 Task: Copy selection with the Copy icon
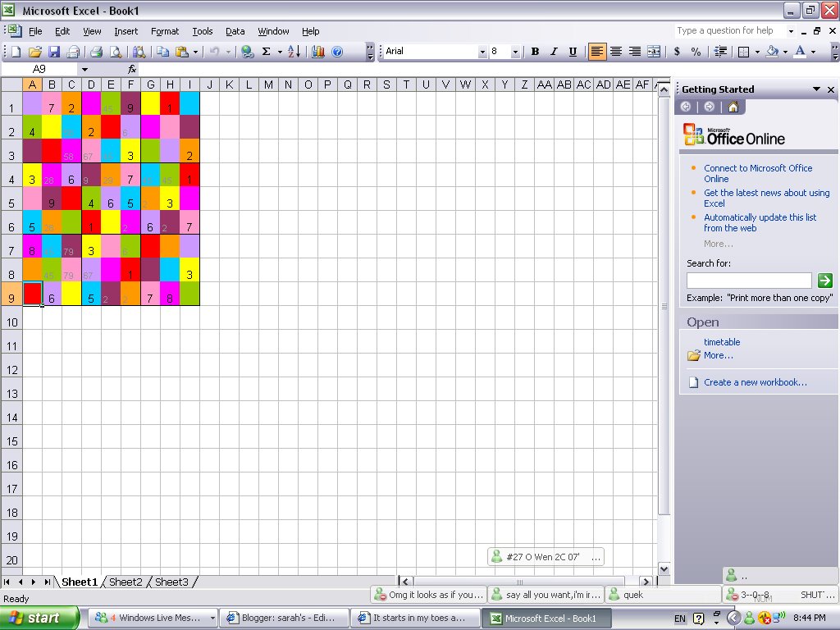(163, 52)
